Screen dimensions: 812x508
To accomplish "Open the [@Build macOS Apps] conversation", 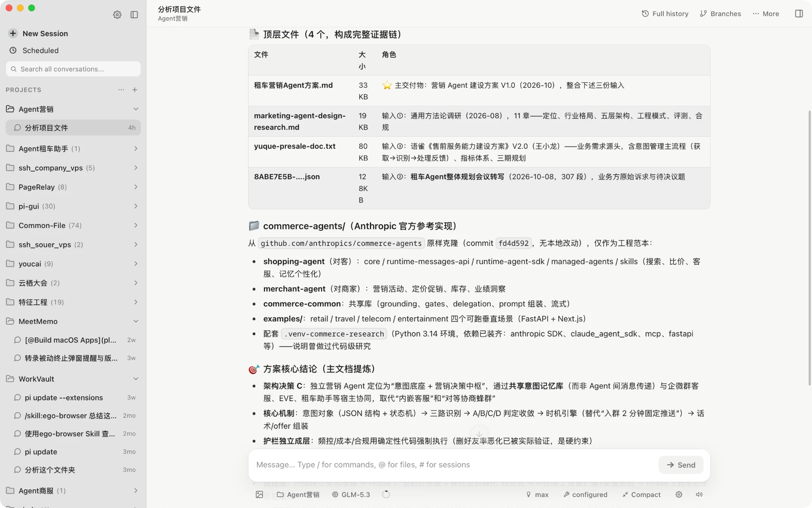I will [x=73, y=340].
